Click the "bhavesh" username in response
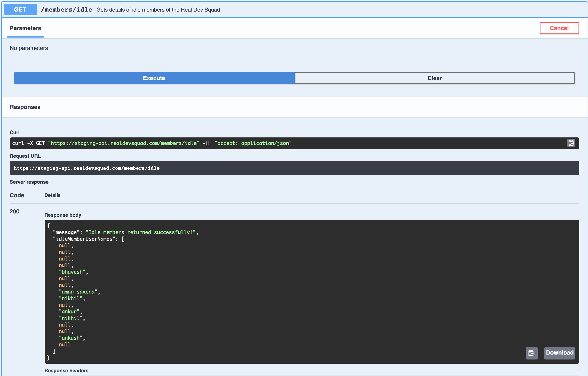 [x=72, y=272]
